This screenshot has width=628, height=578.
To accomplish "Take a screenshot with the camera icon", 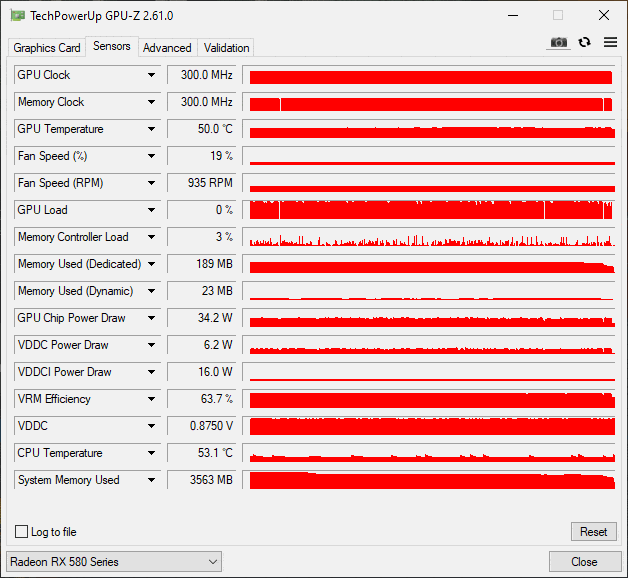I will coord(558,42).
